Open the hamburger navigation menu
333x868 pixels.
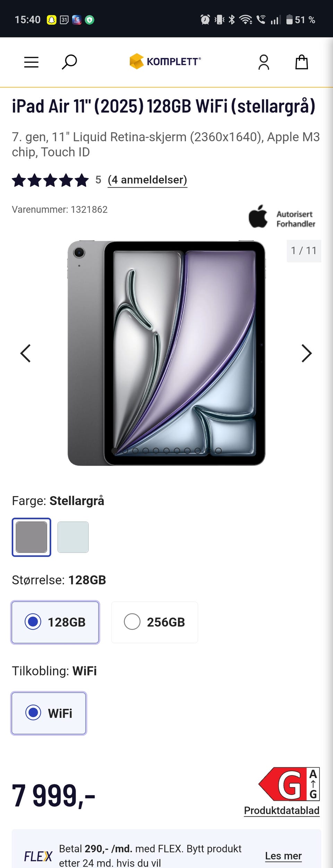click(31, 62)
